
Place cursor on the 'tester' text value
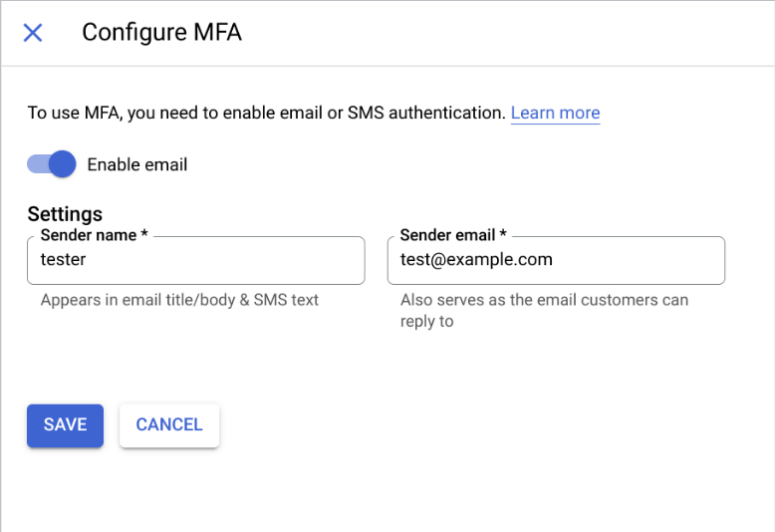coord(63,261)
